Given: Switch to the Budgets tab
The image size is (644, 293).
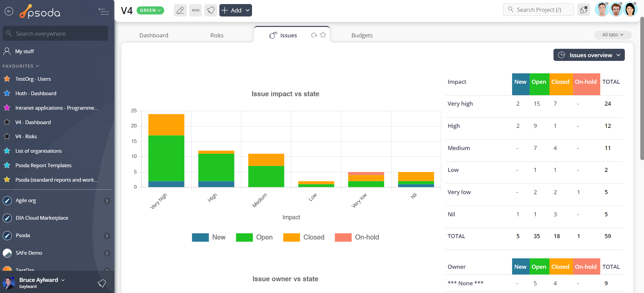Looking at the screenshot, I should (x=362, y=35).
